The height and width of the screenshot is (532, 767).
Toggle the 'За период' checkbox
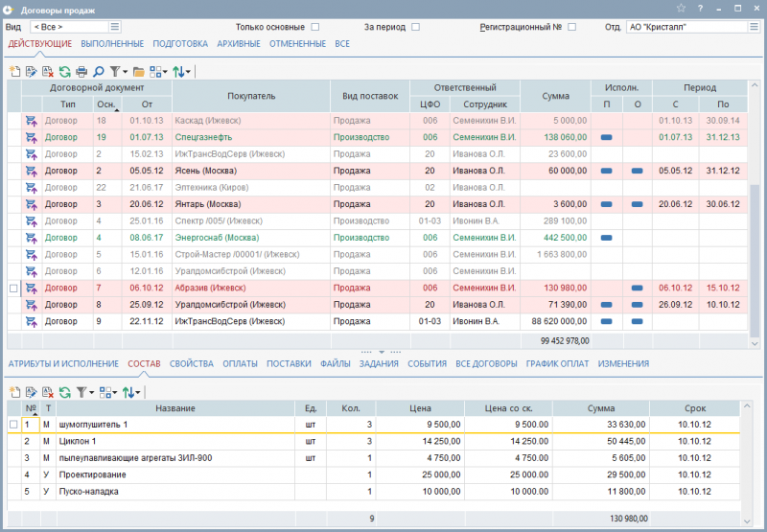click(415, 27)
